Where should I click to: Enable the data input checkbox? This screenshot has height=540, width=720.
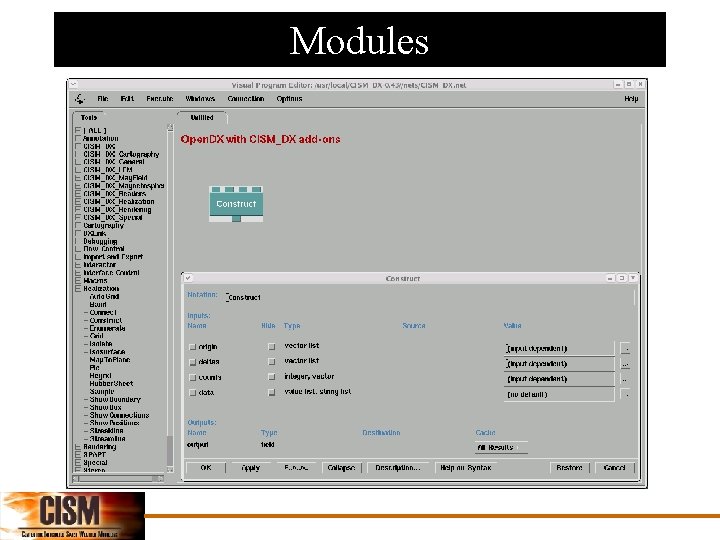click(192, 393)
